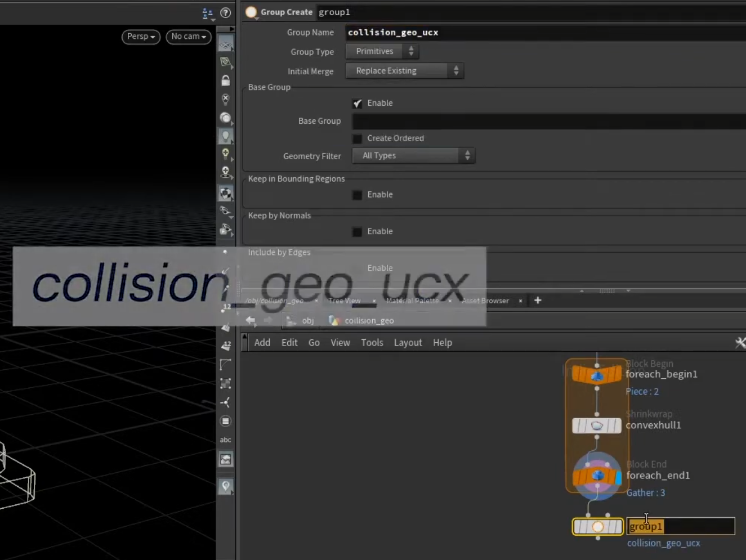Toggle the display materials checker-cube icon

coord(225,193)
